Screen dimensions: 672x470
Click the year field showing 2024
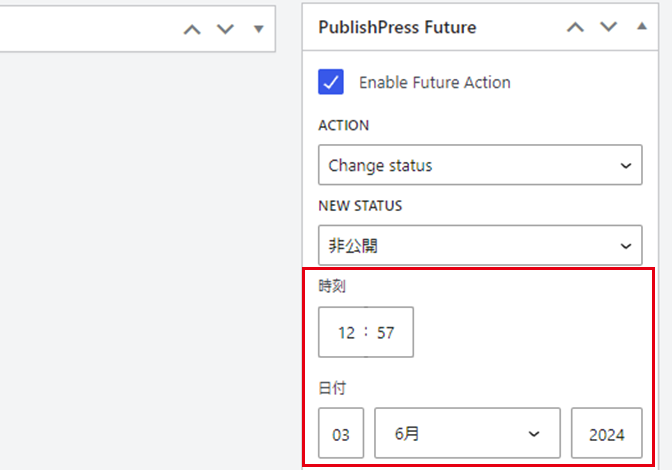(607, 434)
